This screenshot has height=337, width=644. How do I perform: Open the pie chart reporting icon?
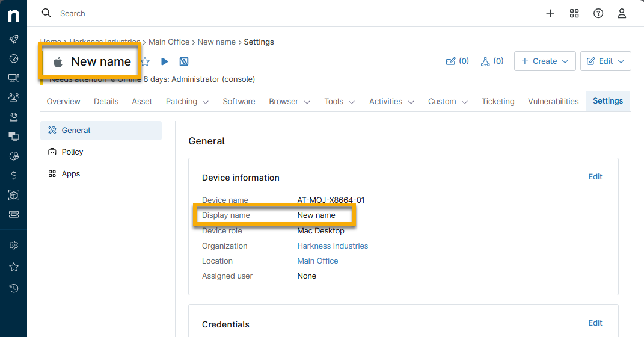[13, 156]
